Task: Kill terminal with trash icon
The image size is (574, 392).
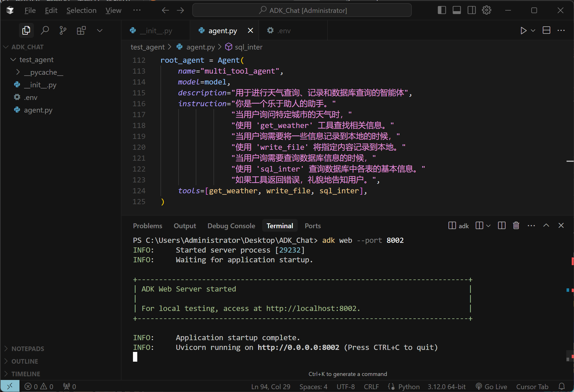Action: [516, 226]
